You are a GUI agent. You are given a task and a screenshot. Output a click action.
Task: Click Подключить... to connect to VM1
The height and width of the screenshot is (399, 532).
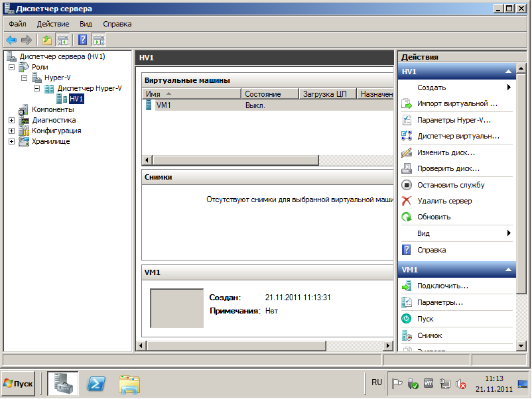tap(442, 286)
